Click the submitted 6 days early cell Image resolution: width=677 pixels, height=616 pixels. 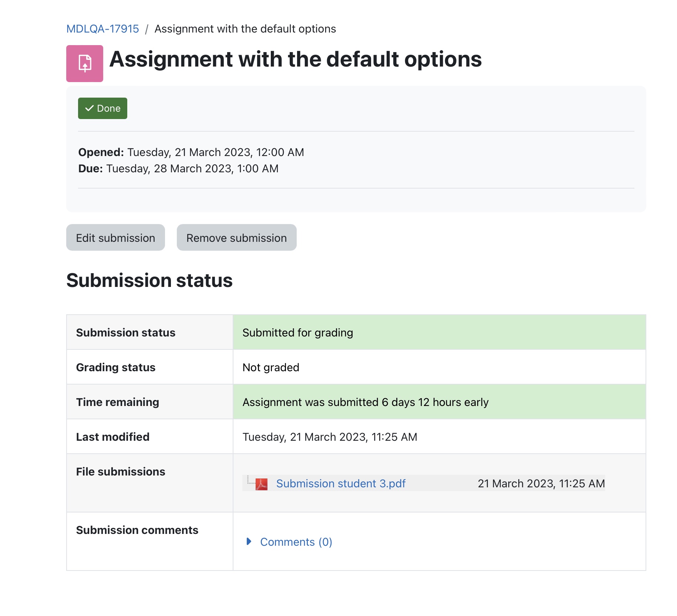(439, 402)
